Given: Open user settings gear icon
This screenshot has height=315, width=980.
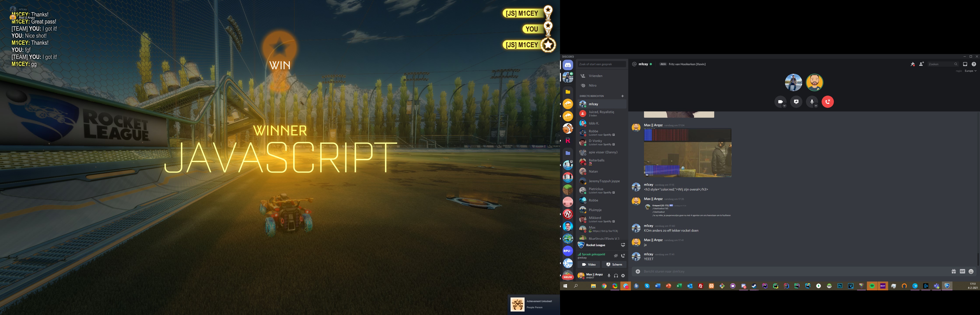Looking at the screenshot, I should 623,276.
